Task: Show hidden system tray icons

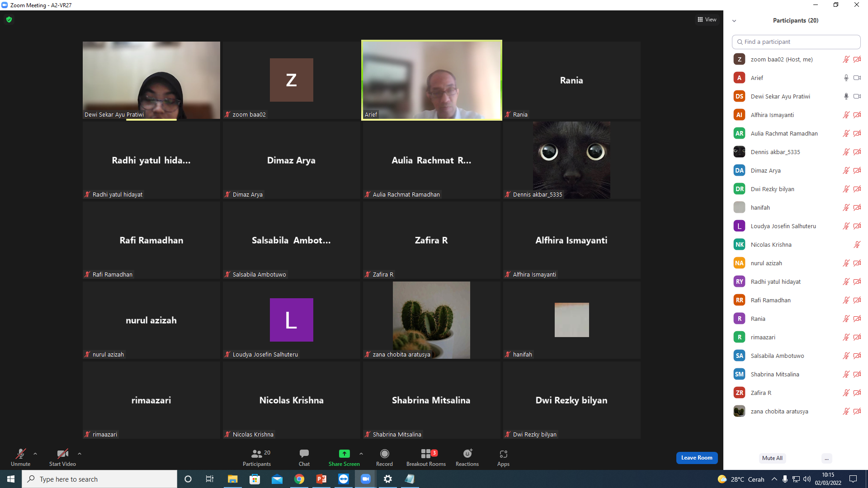Action: (774, 479)
